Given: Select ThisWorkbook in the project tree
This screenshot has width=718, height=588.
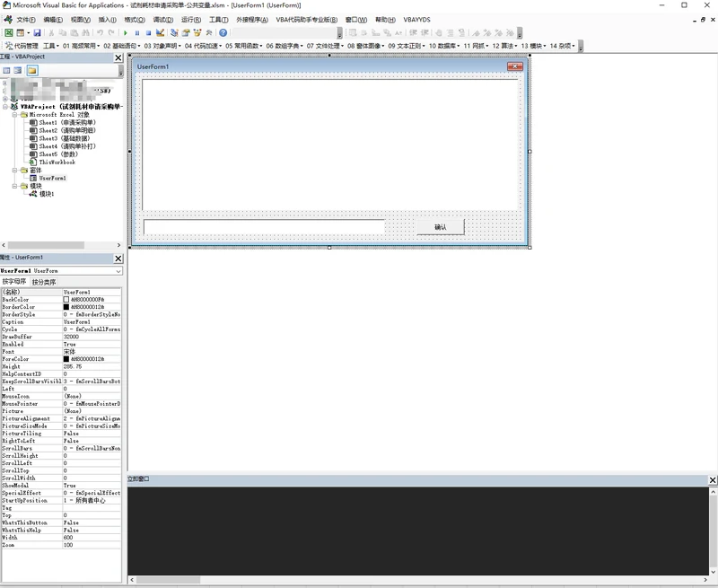Looking at the screenshot, I should click(x=52, y=162).
